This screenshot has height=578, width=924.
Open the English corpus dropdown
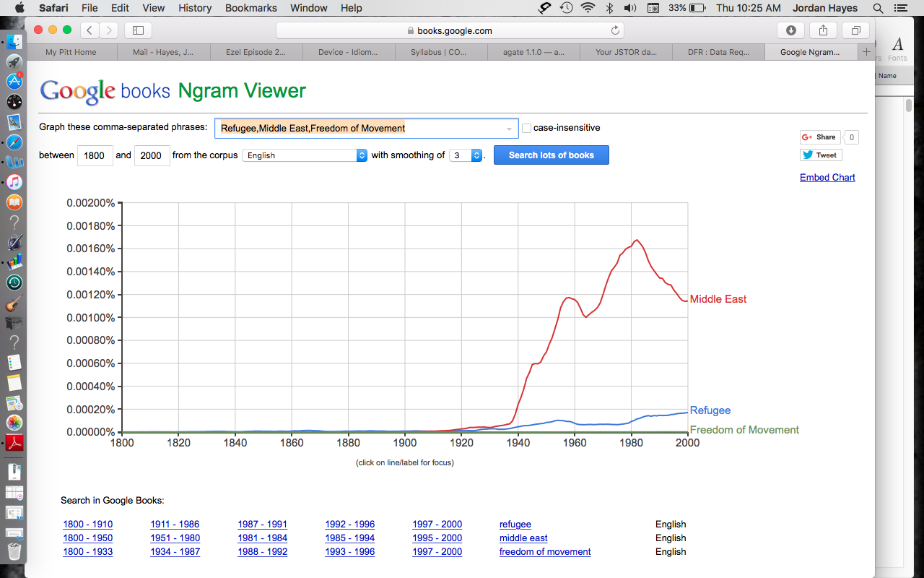(x=305, y=155)
